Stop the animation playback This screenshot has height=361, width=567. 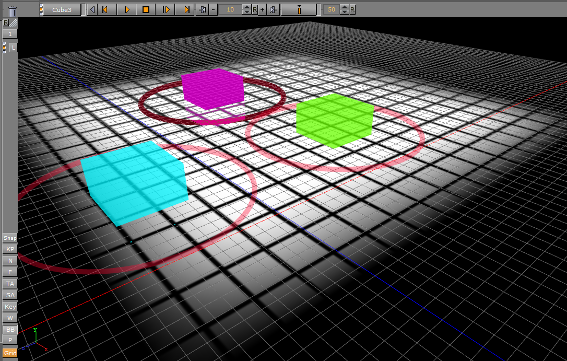click(x=146, y=10)
